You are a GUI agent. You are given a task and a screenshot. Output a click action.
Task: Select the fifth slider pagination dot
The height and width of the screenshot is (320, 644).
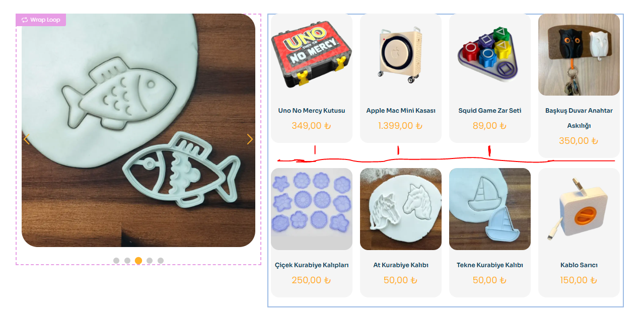(161, 261)
